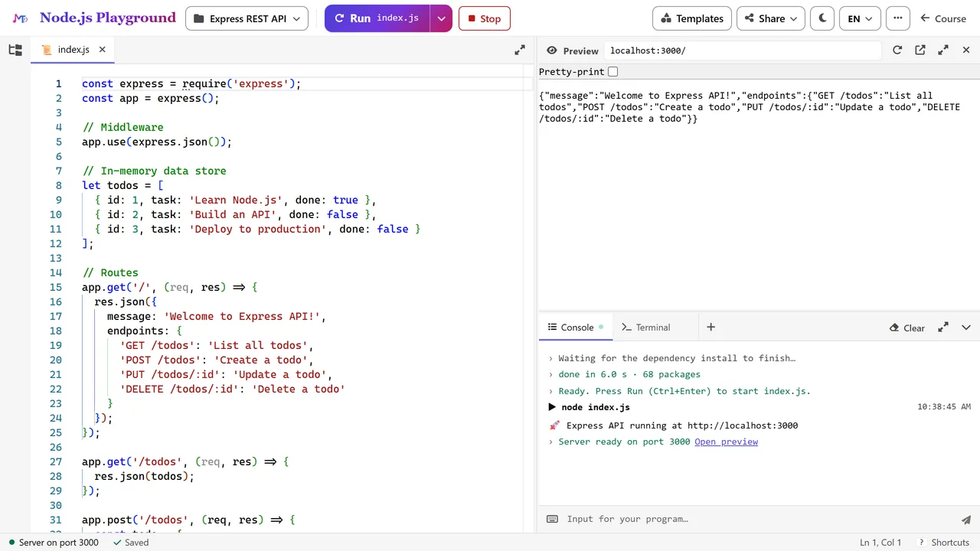Add a new console tab with plus
This screenshot has width=980, height=551.
[710, 327]
